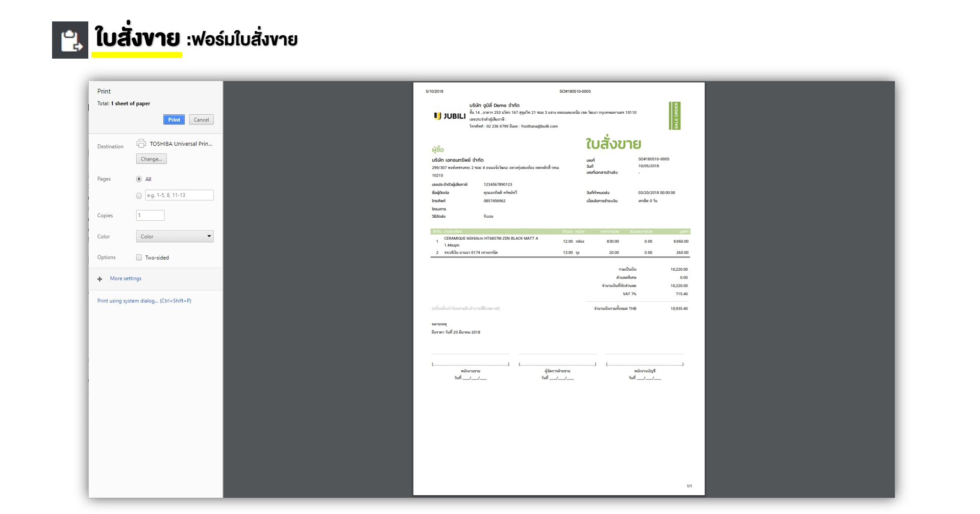Click the green vertical SALE ORDER badge
This screenshot has height=514, width=980.
pyautogui.click(x=675, y=116)
